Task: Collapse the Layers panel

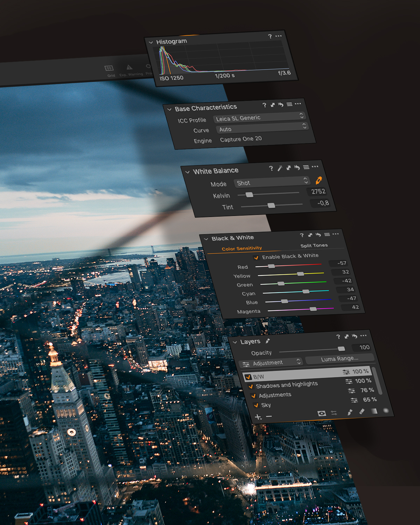Action: 235,342
